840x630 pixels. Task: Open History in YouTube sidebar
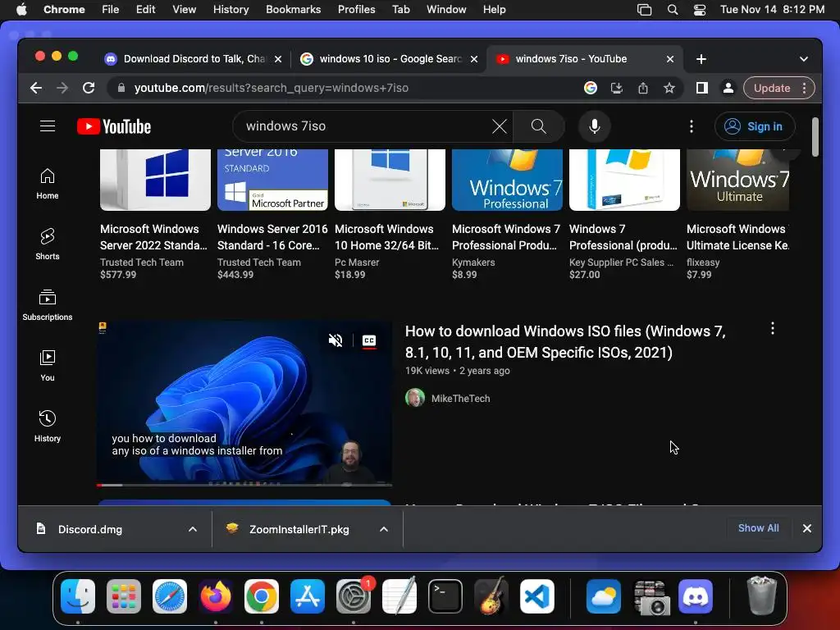47,427
